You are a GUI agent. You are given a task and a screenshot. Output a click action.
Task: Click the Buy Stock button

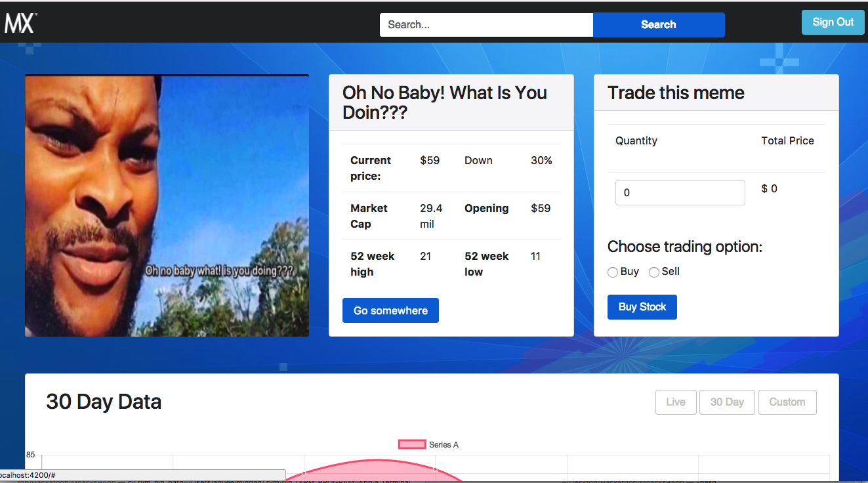tap(642, 307)
